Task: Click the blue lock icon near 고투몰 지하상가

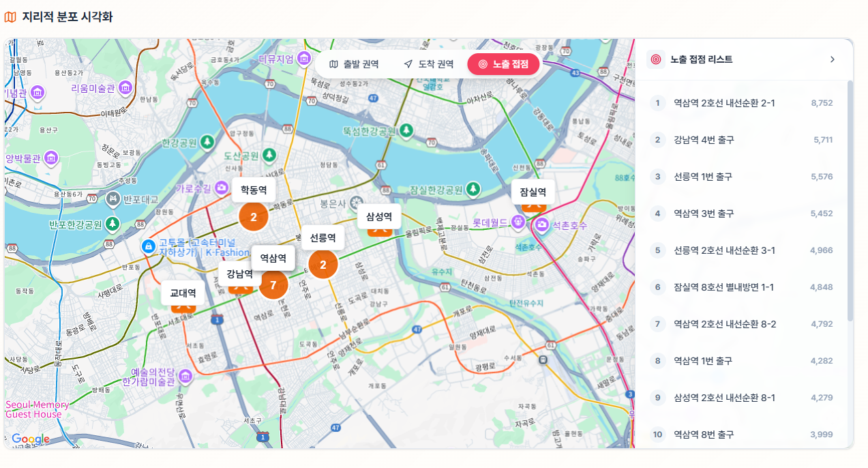Action: (149, 246)
